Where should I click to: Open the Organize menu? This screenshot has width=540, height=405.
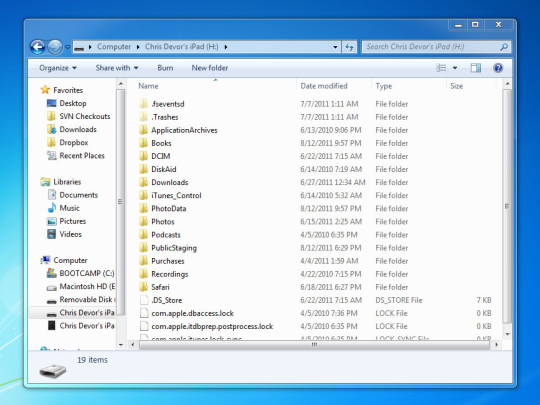(x=58, y=68)
